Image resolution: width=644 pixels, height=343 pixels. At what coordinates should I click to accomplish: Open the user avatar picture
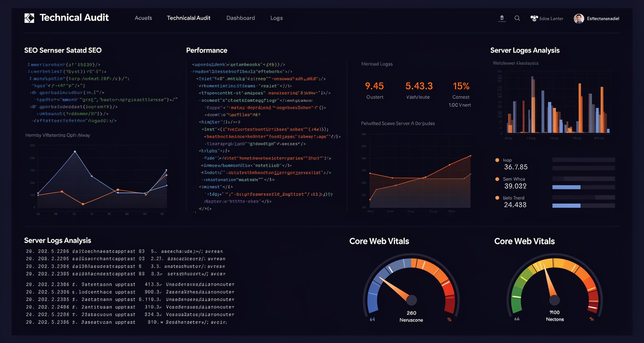579,18
